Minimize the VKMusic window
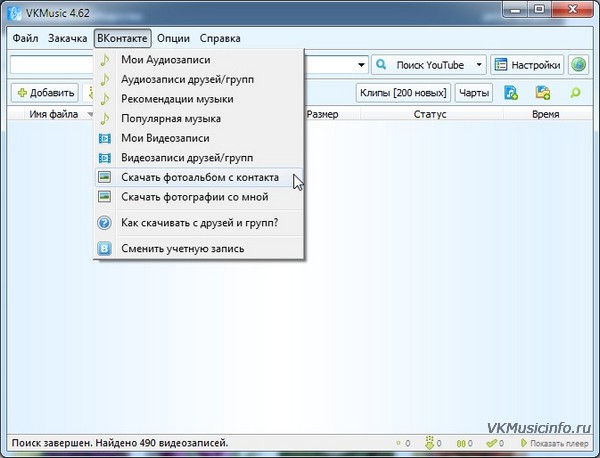 pyautogui.click(x=515, y=10)
